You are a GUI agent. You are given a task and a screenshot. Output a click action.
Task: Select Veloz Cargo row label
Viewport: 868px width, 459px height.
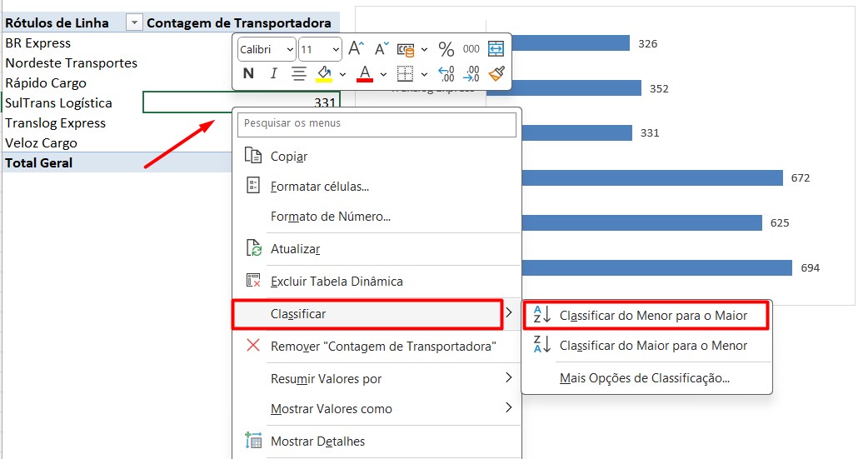click(x=42, y=142)
